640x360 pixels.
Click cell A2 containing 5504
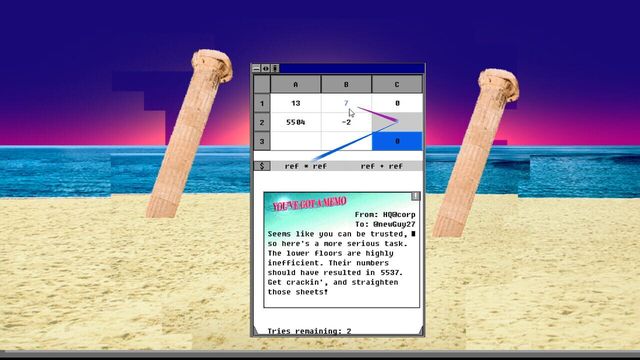coord(296,122)
